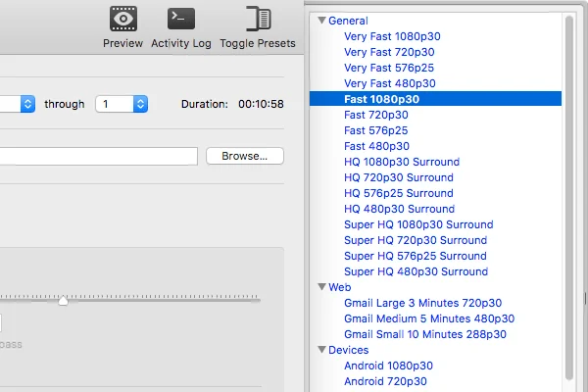Click the 'Duration:' label
The width and height of the screenshot is (588, 392).
click(205, 104)
